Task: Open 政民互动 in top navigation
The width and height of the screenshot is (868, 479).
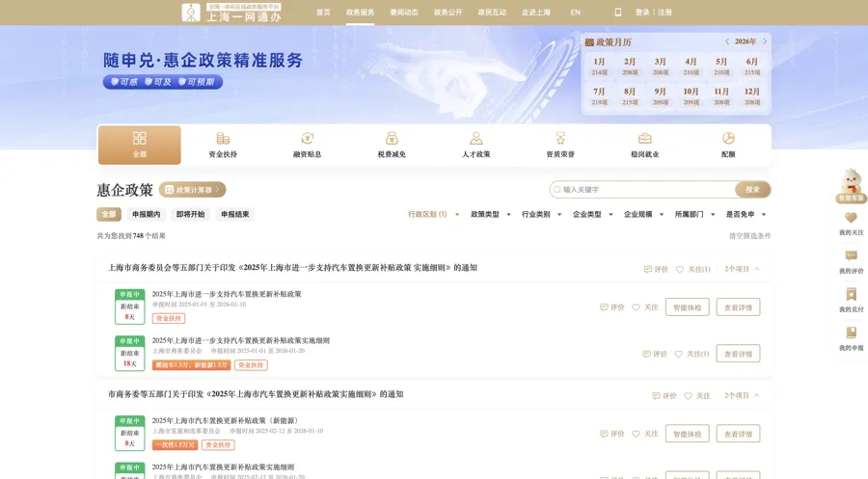Action: click(x=492, y=13)
